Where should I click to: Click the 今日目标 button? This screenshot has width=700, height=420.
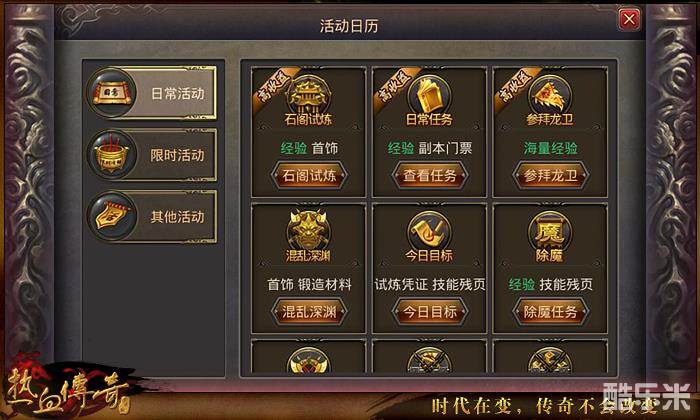click(429, 312)
